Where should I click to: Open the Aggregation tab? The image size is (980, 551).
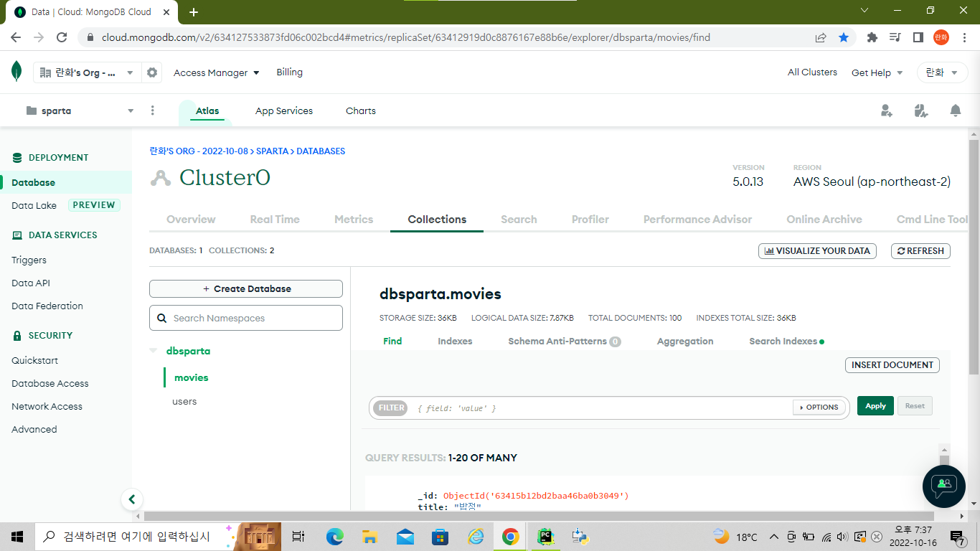(685, 342)
